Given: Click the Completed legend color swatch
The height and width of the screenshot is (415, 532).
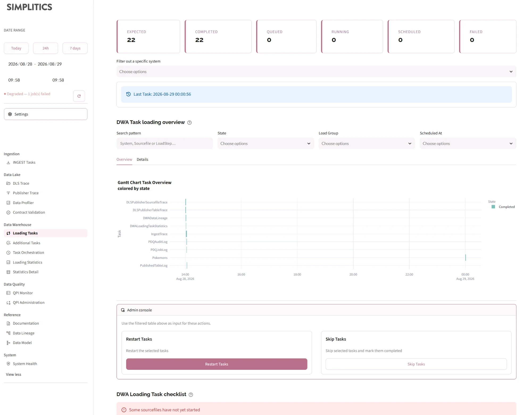Looking at the screenshot, I should 493,207.
